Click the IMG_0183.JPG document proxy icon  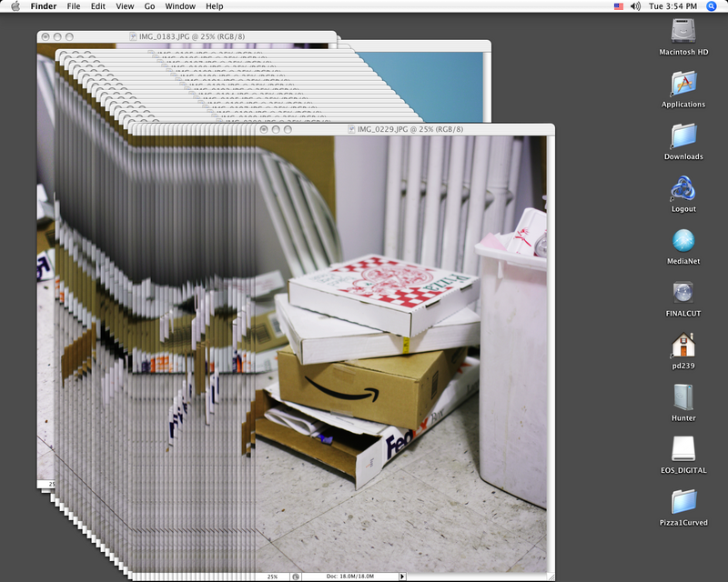tap(133, 36)
